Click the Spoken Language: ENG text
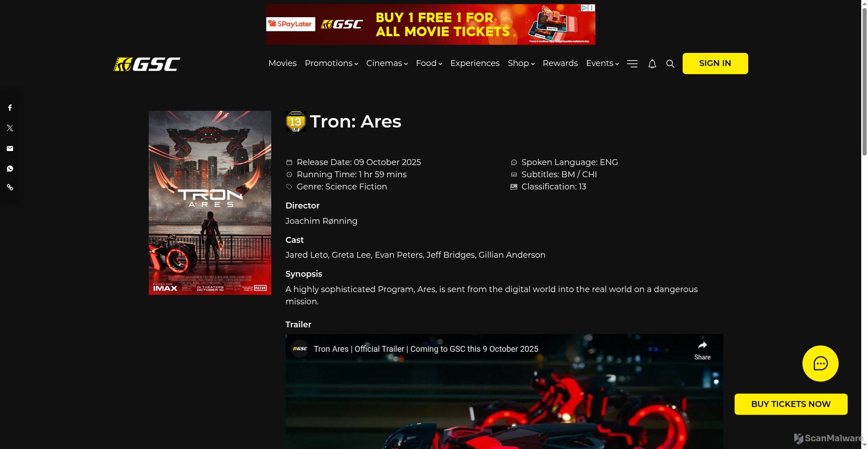This screenshot has width=868, height=449. coord(570,162)
